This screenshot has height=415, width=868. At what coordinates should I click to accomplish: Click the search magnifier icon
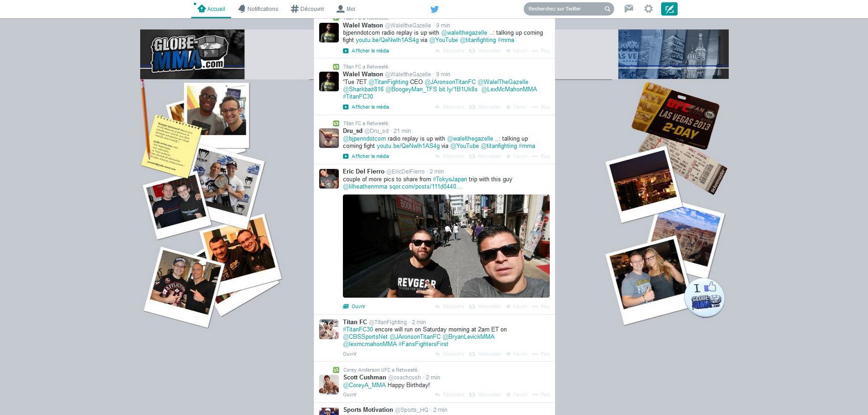pyautogui.click(x=607, y=9)
